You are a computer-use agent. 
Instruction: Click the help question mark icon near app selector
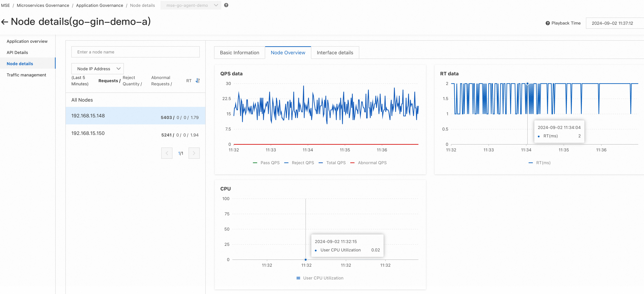click(x=226, y=5)
